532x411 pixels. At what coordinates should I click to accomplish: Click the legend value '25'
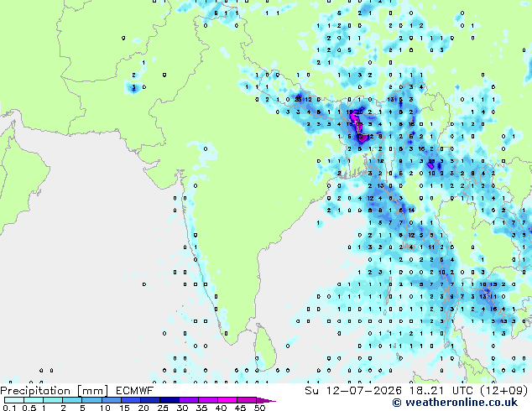click(x=163, y=408)
